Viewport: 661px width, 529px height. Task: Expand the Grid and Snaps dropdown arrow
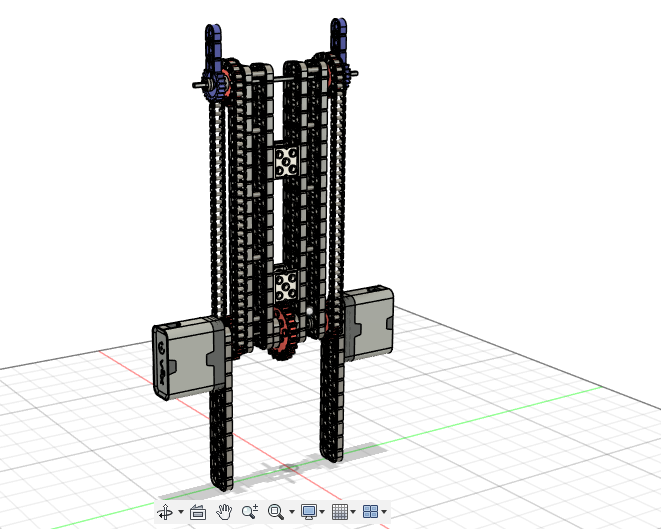pyautogui.click(x=353, y=512)
